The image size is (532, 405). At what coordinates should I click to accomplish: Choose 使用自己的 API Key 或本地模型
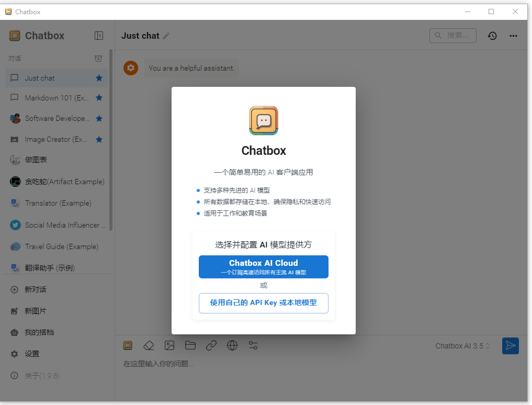(x=263, y=303)
